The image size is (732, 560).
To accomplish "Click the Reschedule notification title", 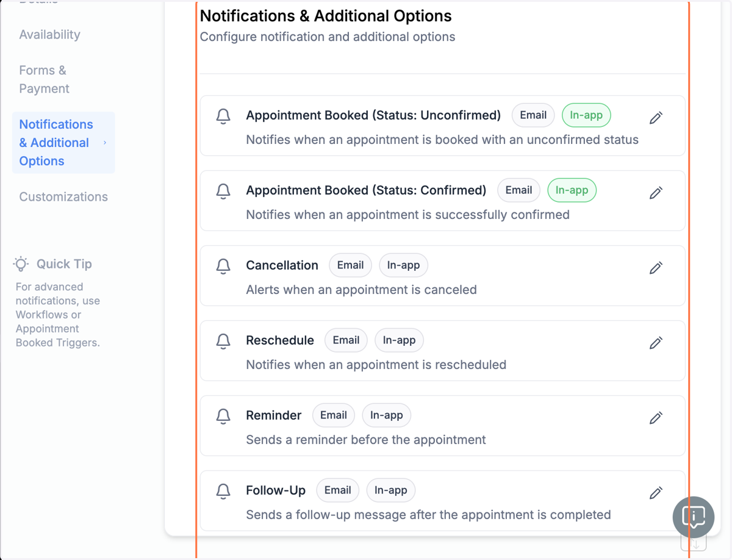I will (x=280, y=340).
